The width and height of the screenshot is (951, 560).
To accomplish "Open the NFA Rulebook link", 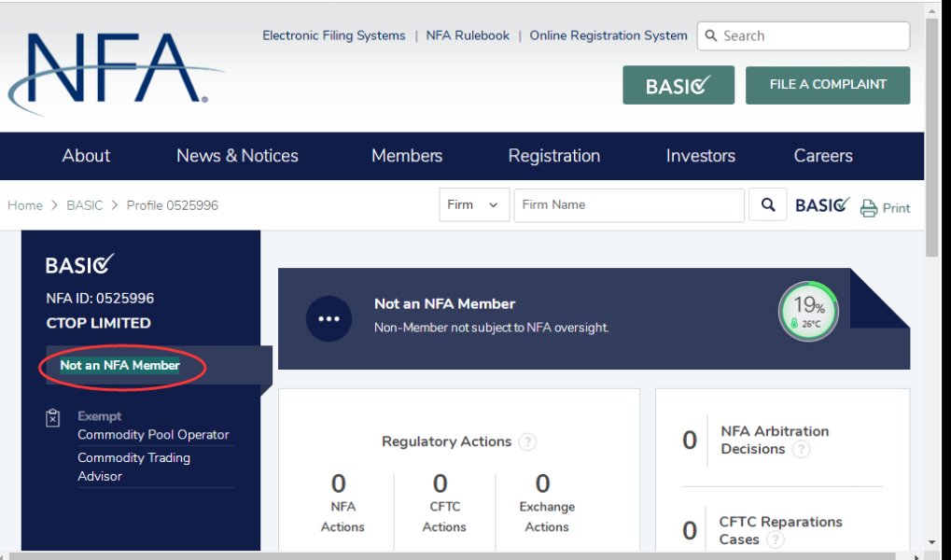I will (468, 35).
